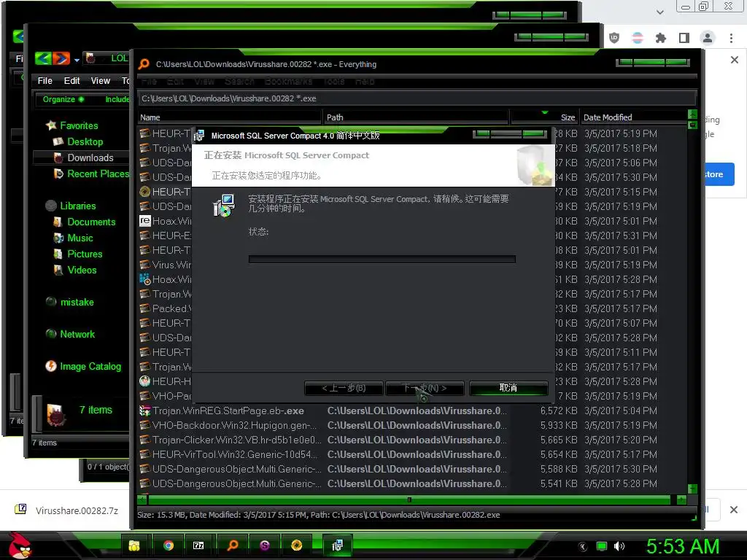Click the Angry Birds start button
The width and height of the screenshot is (747, 560).
(x=20, y=545)
